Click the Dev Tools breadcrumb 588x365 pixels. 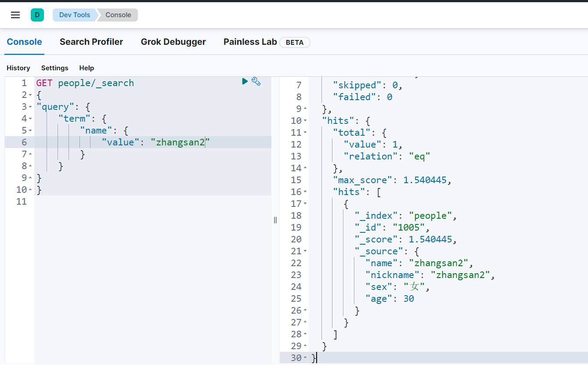(x=74, y=15)
